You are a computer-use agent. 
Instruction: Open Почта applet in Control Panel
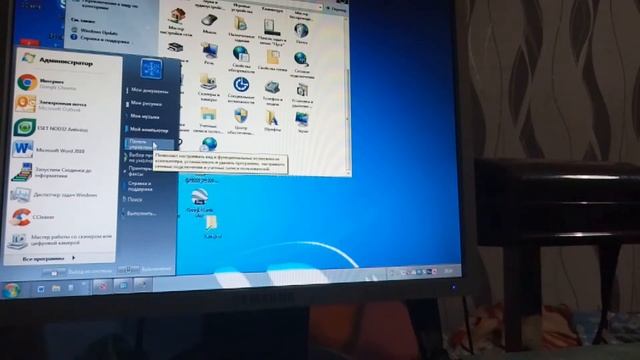301,33
